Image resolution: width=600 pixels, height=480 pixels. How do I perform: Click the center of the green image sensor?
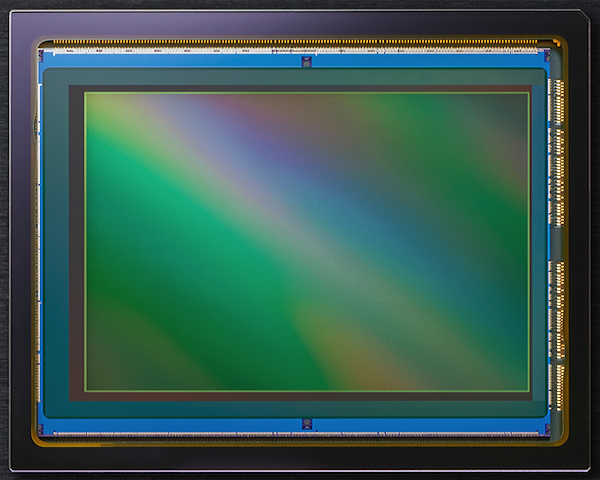(307, 241)
